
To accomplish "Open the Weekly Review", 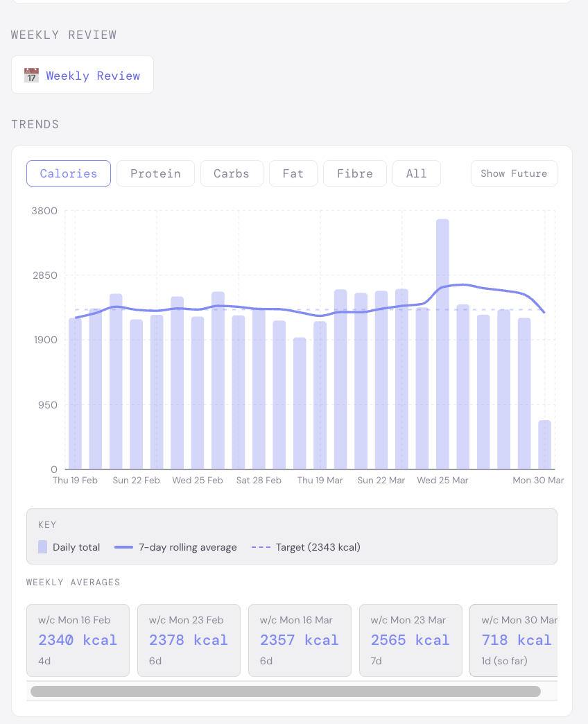I will point(93,76).
